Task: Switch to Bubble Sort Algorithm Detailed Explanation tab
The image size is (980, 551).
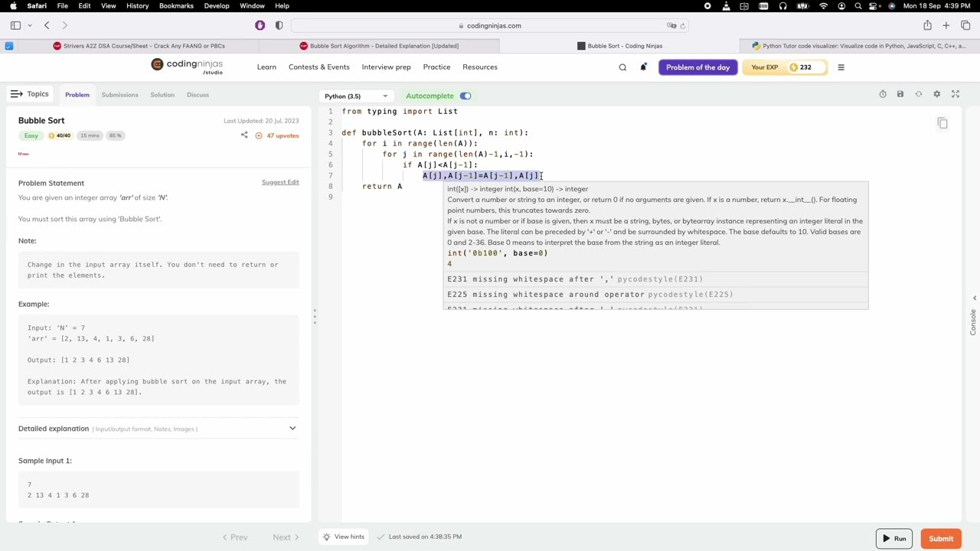Action: pos(378,46)
